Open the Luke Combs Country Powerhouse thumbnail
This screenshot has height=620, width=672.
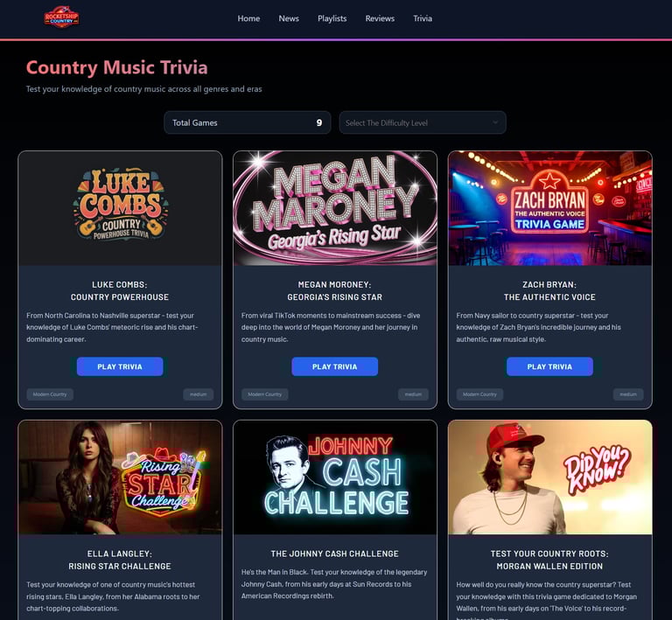[x=120, y=208]
